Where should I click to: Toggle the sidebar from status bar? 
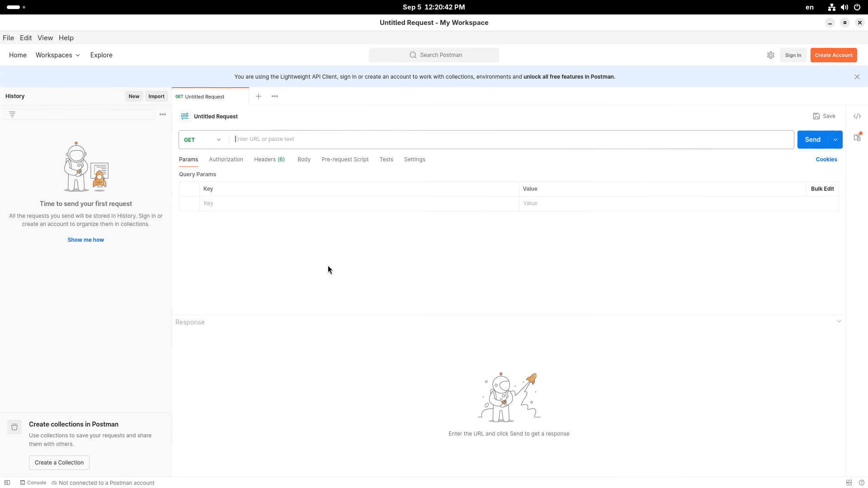[7, 483]
